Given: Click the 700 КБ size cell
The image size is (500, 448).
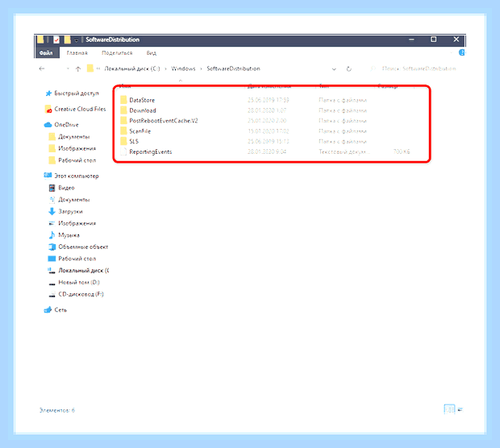Looking at the screenshot, I should (401, 151).
